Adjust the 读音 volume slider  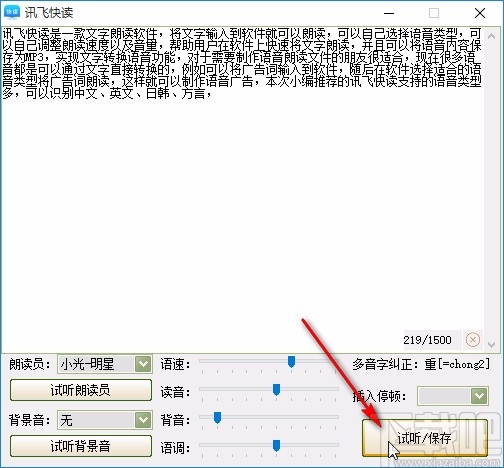(x=276, y=390)
